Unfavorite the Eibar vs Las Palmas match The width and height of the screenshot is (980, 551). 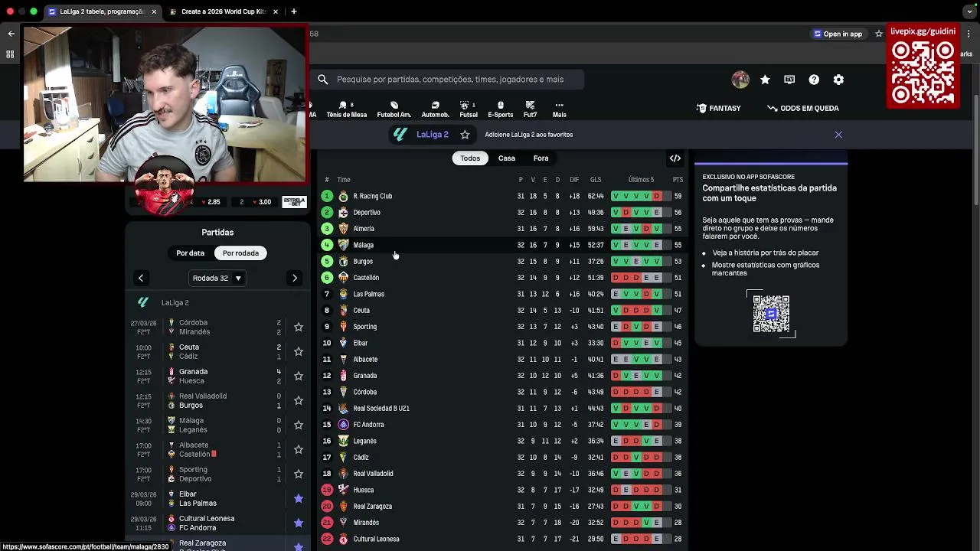click(x=299, y=499)
